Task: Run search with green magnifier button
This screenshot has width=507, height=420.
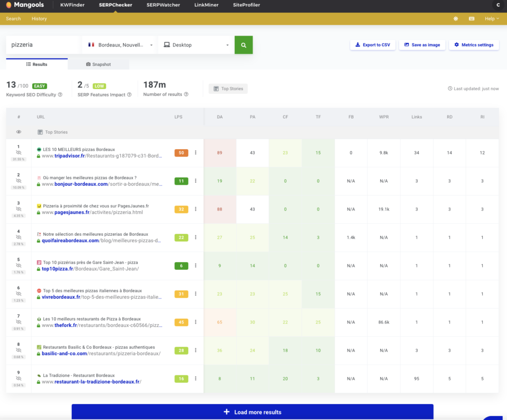Action: 244,45
